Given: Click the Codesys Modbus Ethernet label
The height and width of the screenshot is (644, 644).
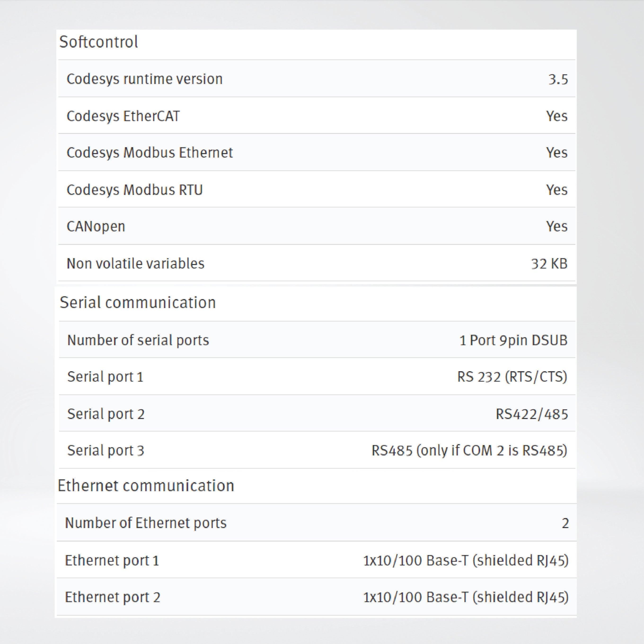Looking at the screenshot, I should coord(150,153).
